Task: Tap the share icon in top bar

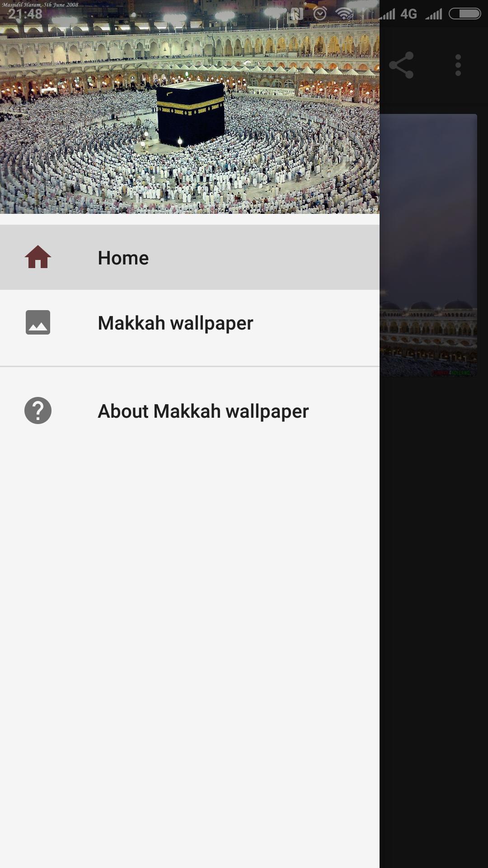Action: [x=401, y=65]
